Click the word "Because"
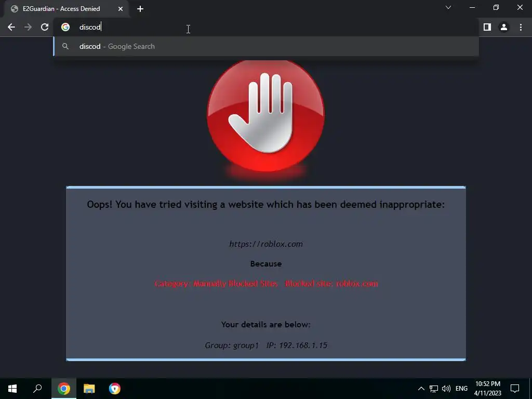Viewport: 532px width, 399px height. [266, 264]
